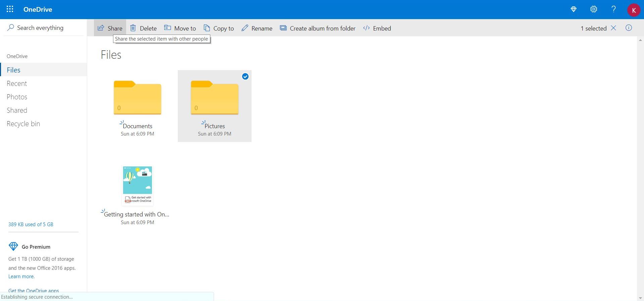This screenshot has width=644, height=301.
Task: Click the Embed command
Action: point(377,28)
